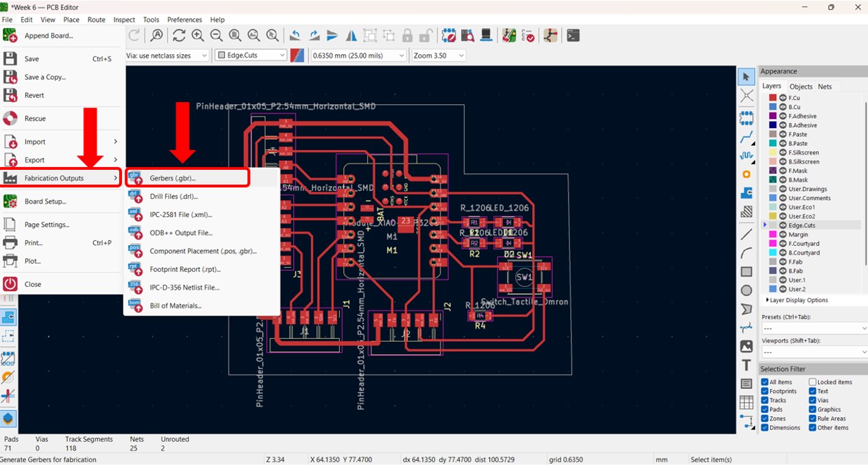The width and height of the screenshot is (868, 465).
Task: Choose the Draw Rectangle tool
Action: tap(746, 272)
